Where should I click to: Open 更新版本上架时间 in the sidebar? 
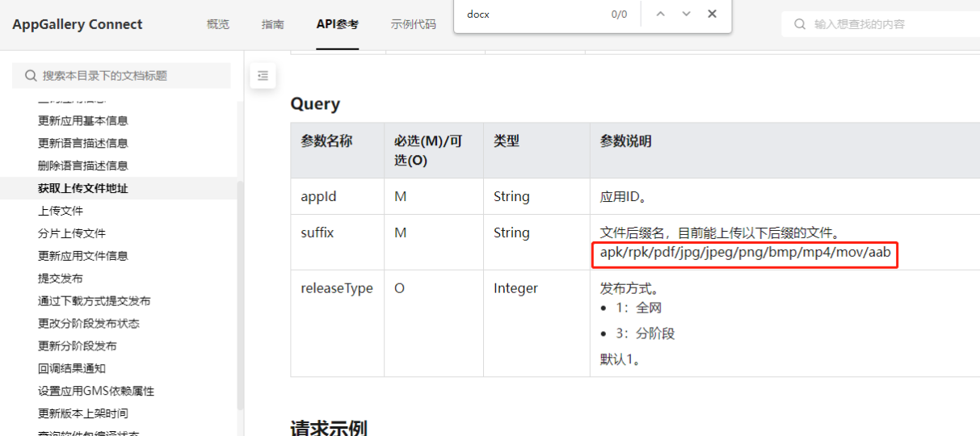point(83,414)
